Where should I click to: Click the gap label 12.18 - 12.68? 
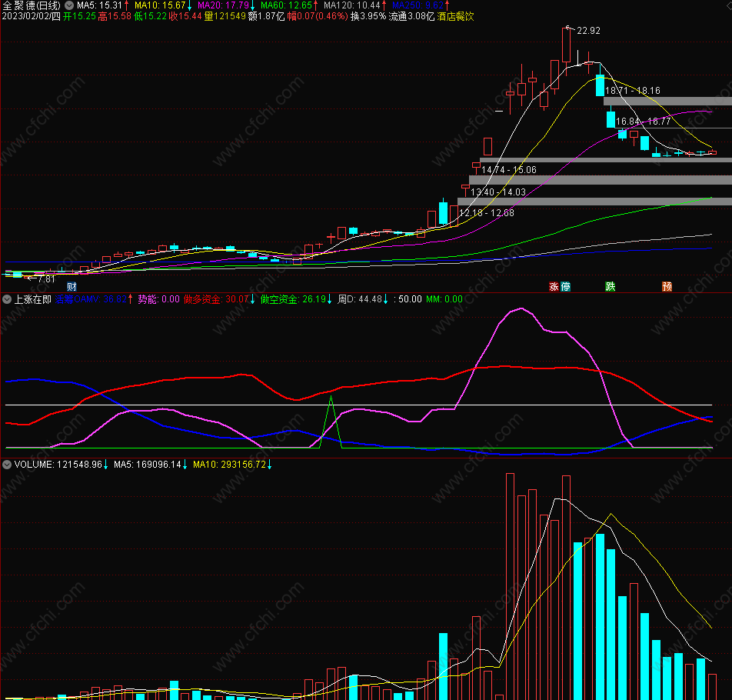[x=487, y=213]
